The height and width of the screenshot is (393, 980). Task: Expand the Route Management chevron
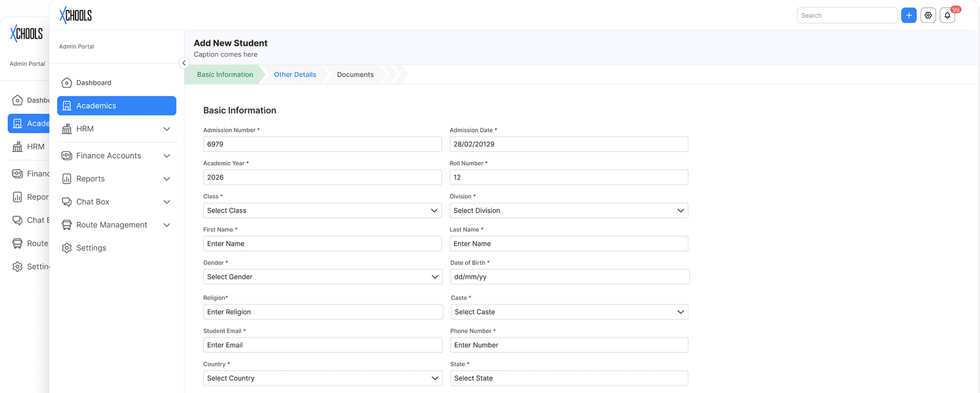click(167, 225)
